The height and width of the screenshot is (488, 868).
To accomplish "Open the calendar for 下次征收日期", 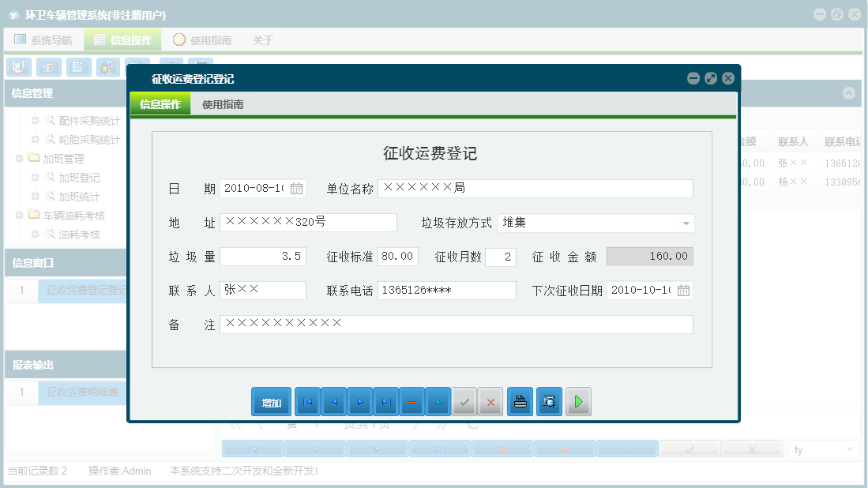I will 686,290.
